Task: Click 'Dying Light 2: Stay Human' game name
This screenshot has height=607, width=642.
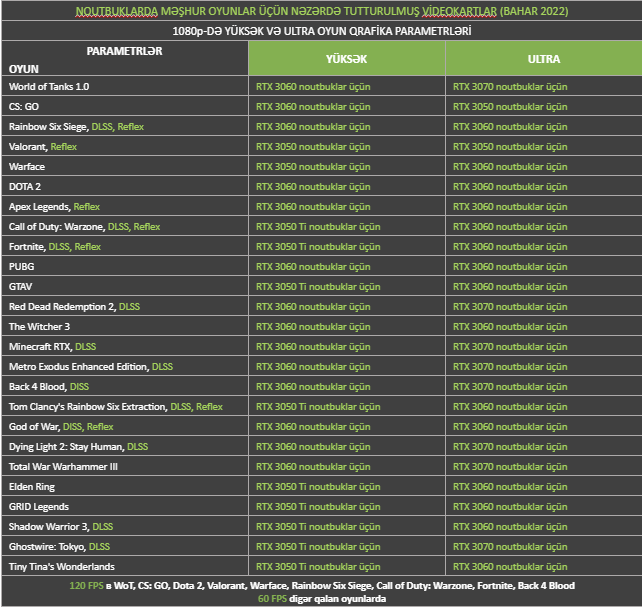Action: coord(66,447)
